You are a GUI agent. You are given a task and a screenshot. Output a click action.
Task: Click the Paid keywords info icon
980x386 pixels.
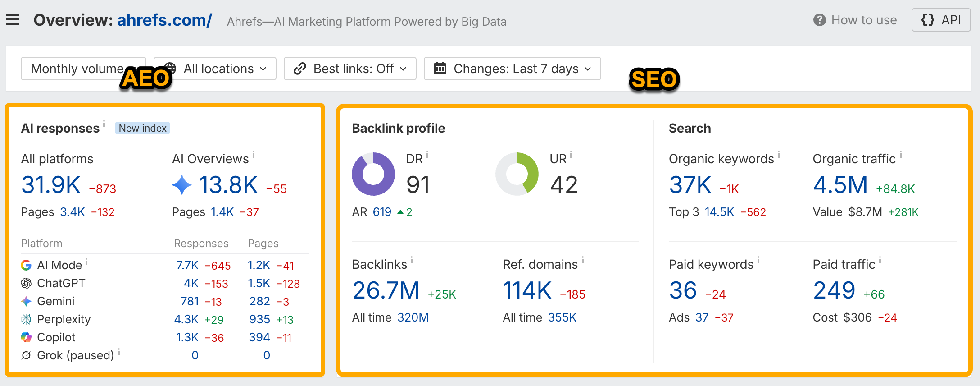(x=758, y=260)
